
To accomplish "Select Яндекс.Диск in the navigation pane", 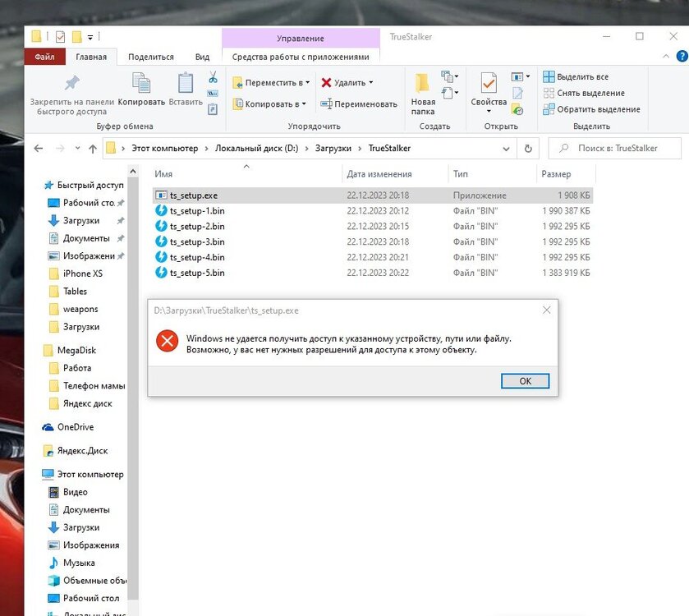I will tap(75, 451).
